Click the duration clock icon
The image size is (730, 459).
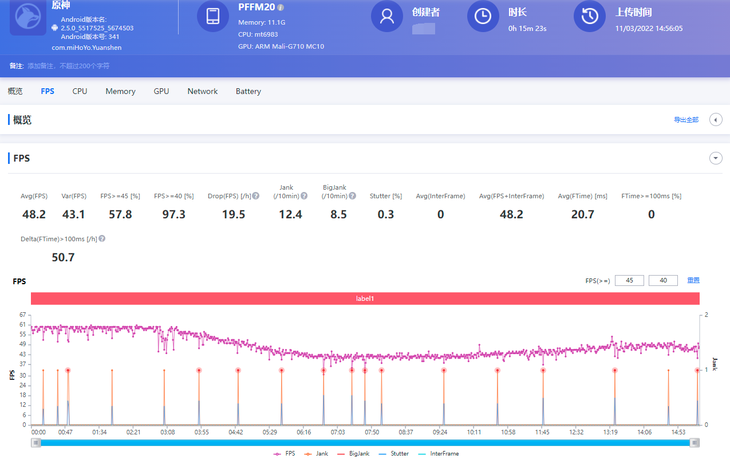483,16
